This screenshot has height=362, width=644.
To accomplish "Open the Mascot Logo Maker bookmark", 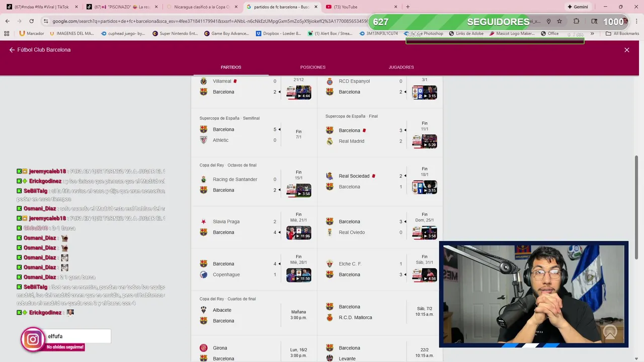I will pos(512,34).
